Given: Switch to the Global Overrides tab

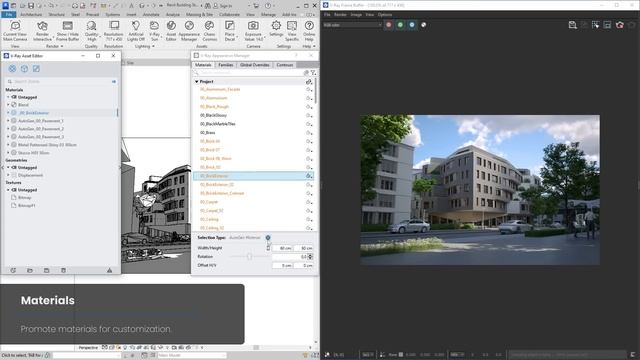Looking at the screenshot, I should pyautogui.click(x=255, y=65).
